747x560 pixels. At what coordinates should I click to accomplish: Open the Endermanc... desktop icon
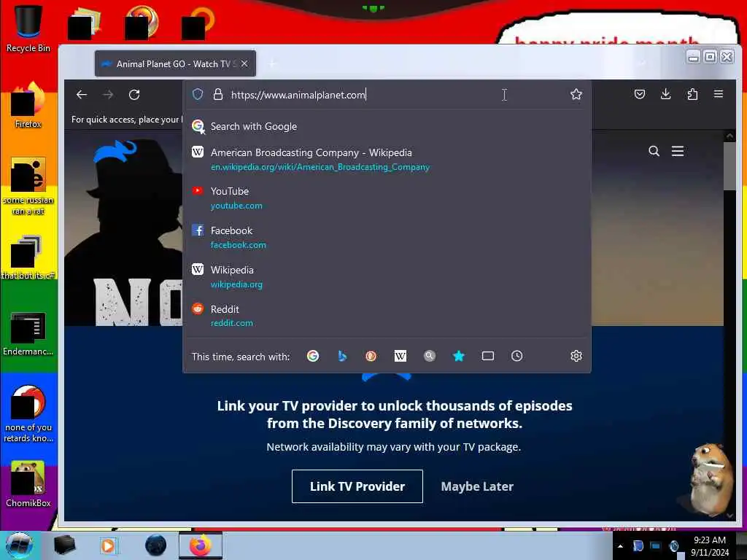(28, 333)
